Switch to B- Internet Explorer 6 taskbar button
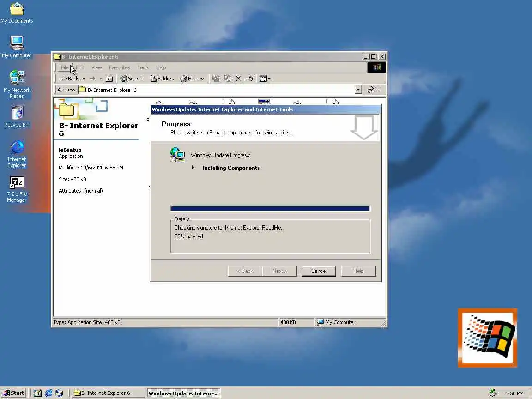 (x=108, y=393)
